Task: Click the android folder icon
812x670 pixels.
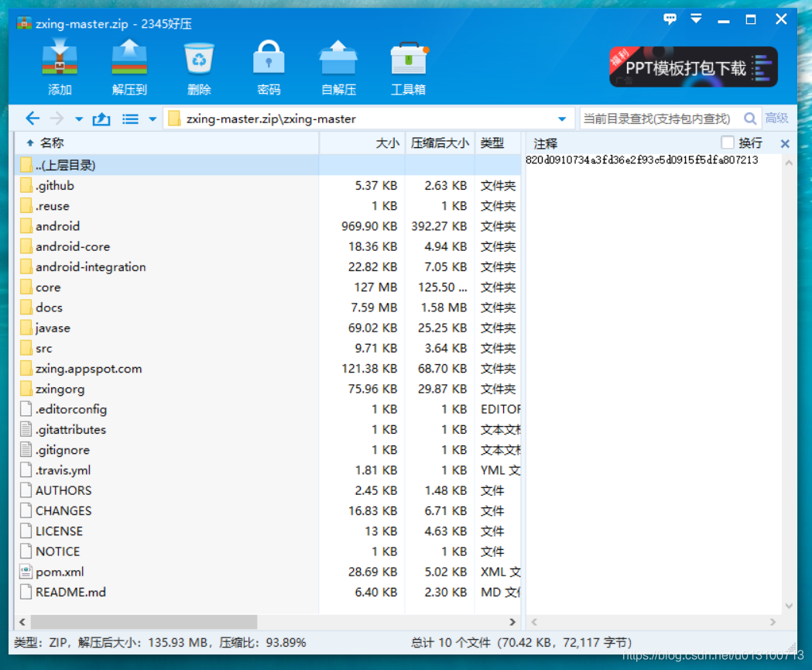Action: (26, 226)
